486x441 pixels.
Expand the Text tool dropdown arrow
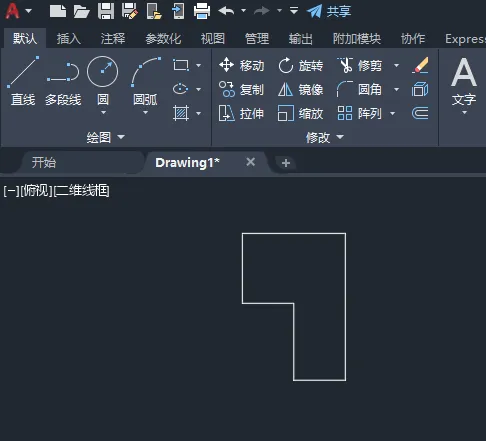tap(464, 113)
